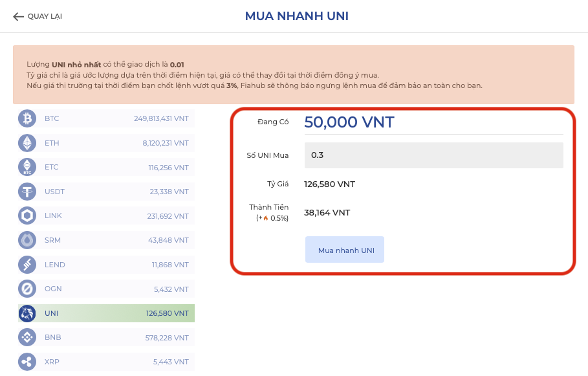
Task: Choose USDT label in coin list
Action: (x=54, y=192)
